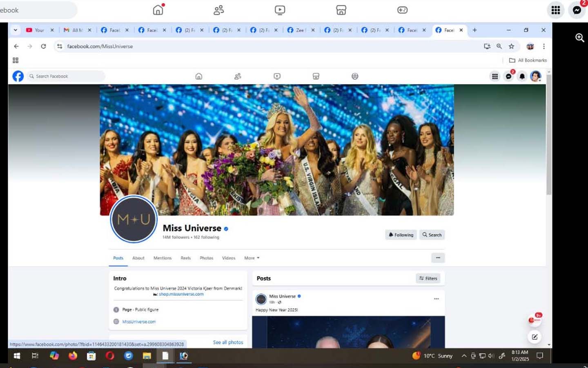Screen dimensions: 588x368
Task: Open the shop.missuniverse.com link
Action: [x=181, y=294]
